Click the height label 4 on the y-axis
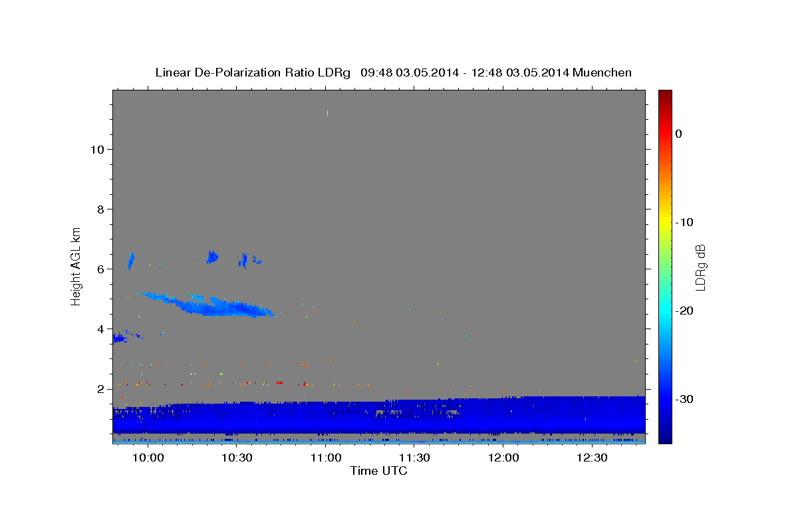798x532 pixels. [100, 329]
